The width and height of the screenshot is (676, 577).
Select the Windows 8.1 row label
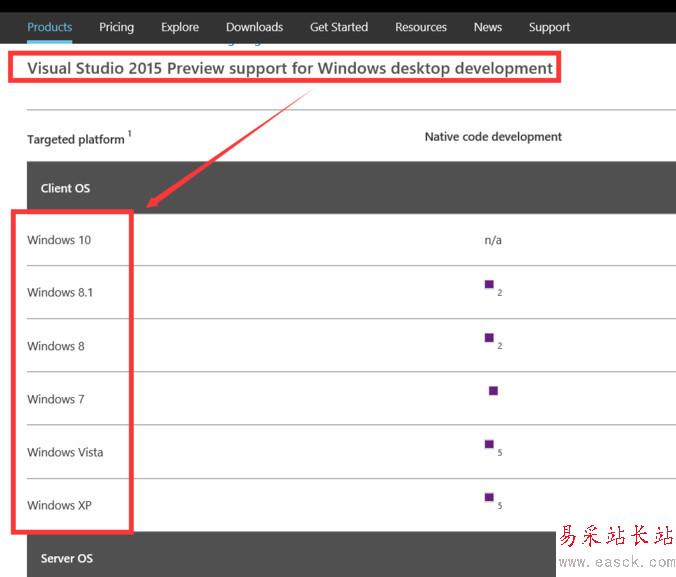(x=60, y=292)
